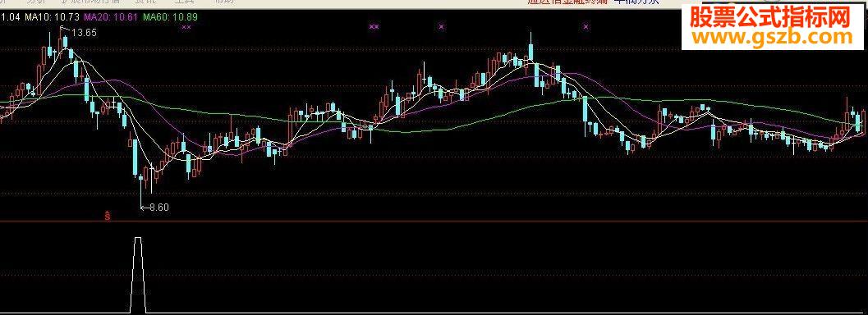Click the green MA60: 10.89 label
The height and width of the screenshot is (315, 868).
click(x=171, y=17)
